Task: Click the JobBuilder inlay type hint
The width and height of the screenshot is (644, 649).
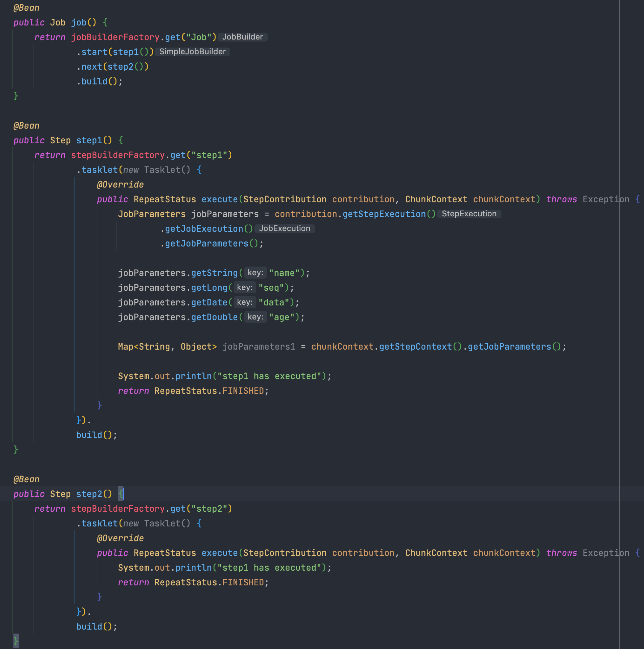Action: click(x=242, y=37)
